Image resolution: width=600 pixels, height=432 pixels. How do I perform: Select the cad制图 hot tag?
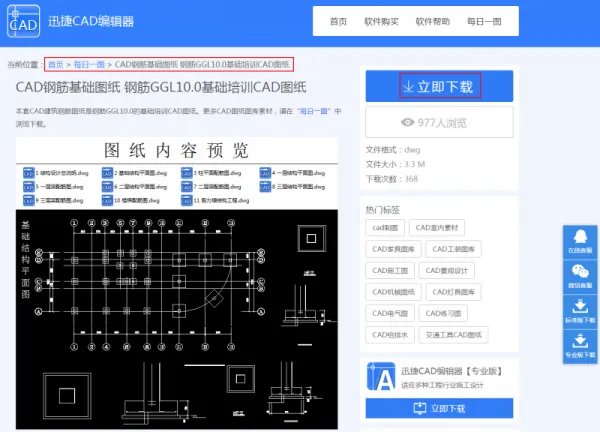[x=385, y=228]
